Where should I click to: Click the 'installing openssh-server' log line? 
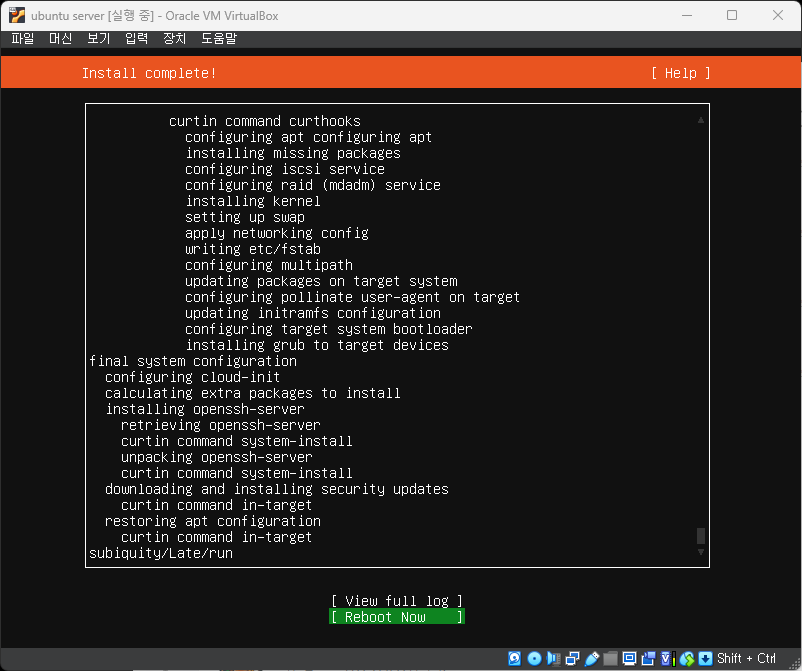click(205, 409)
